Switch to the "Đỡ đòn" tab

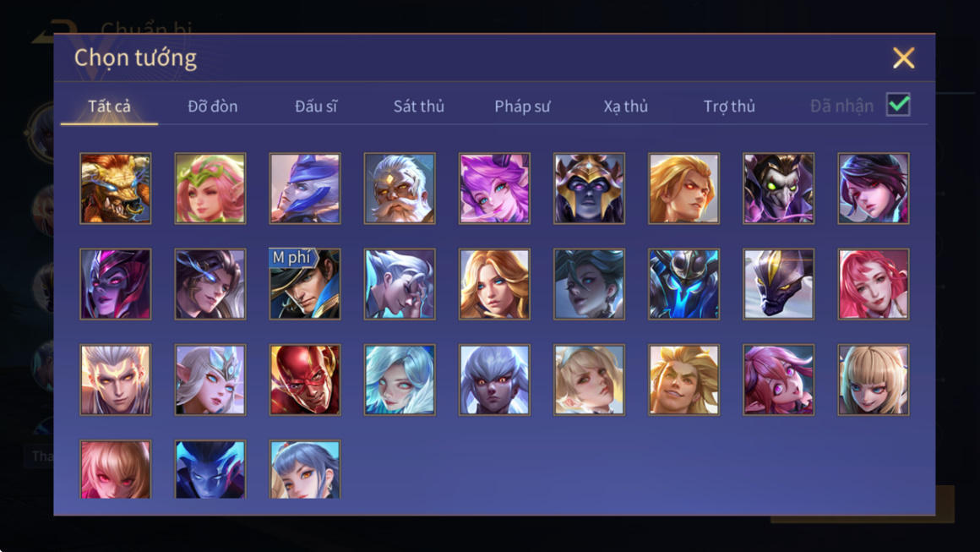tap(213, 107)
